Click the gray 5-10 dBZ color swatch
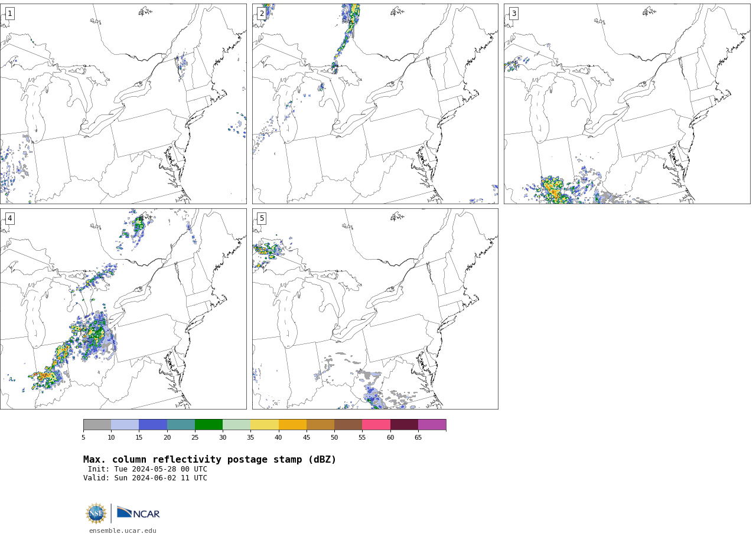Image resolution: width=756 pixels, height=537 pixels. 97,425
